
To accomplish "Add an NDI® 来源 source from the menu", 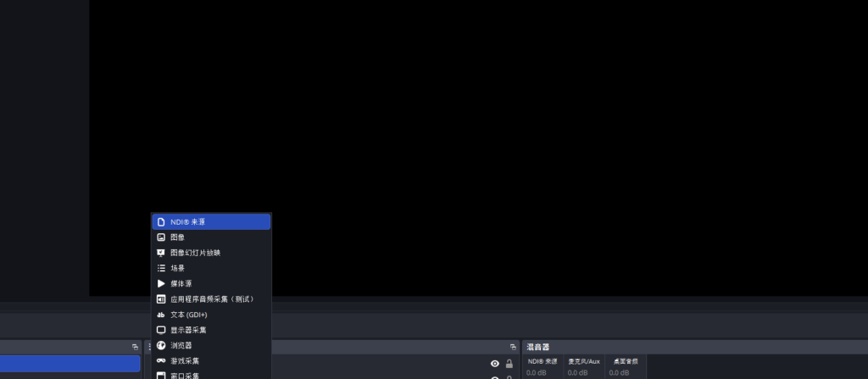I will click(x=211, y=221).
